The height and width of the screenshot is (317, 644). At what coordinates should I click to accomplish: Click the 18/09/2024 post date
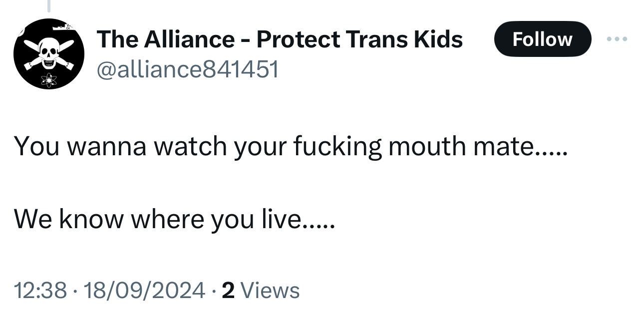tap(144, 291)
